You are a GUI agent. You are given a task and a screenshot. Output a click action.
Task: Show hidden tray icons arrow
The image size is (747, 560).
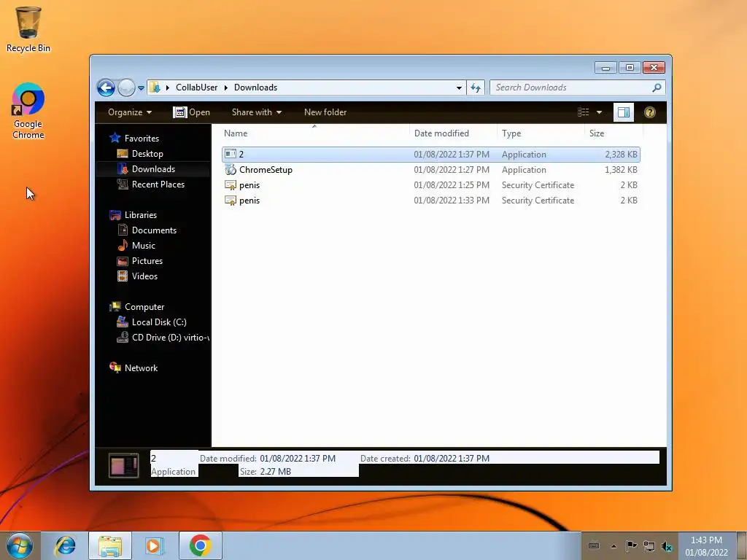click(614, 546)
